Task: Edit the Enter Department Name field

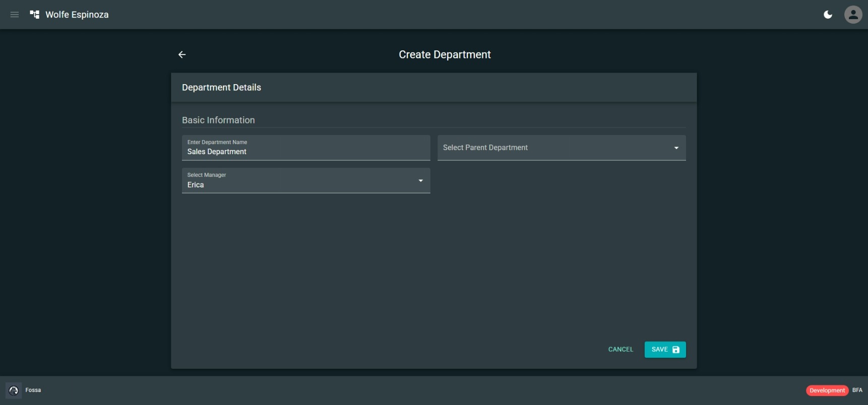Action: pos(306,148)
